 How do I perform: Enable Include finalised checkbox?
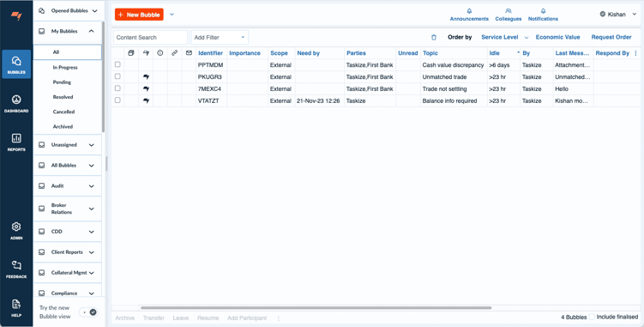[x=592, y=317]
